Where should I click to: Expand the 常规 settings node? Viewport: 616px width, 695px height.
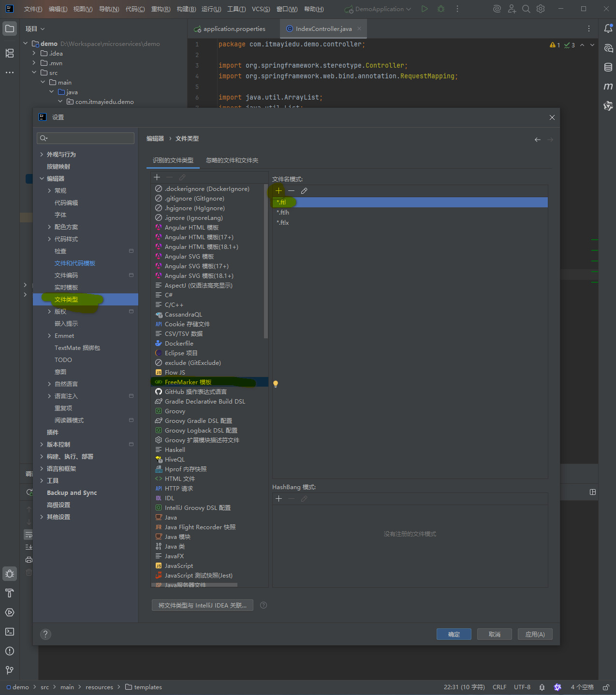[49, 191]
